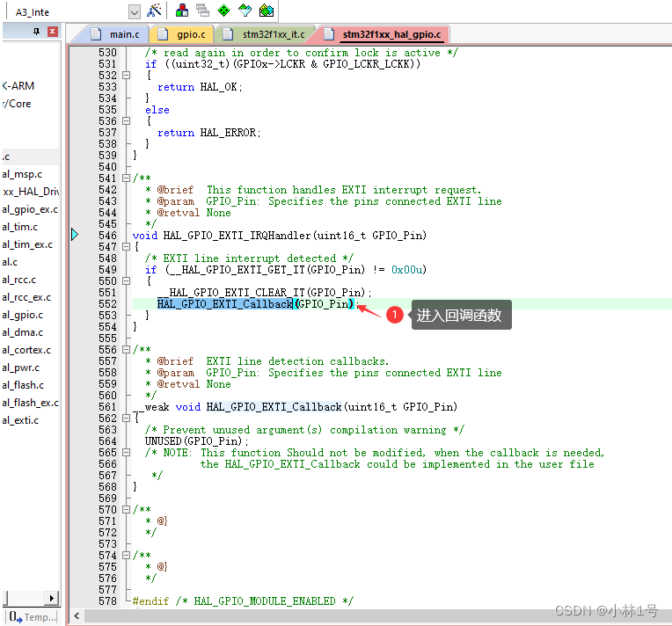Collapse the NOTE comment at line 565
The width and height of the screenshot is (672, 626).
126,453
